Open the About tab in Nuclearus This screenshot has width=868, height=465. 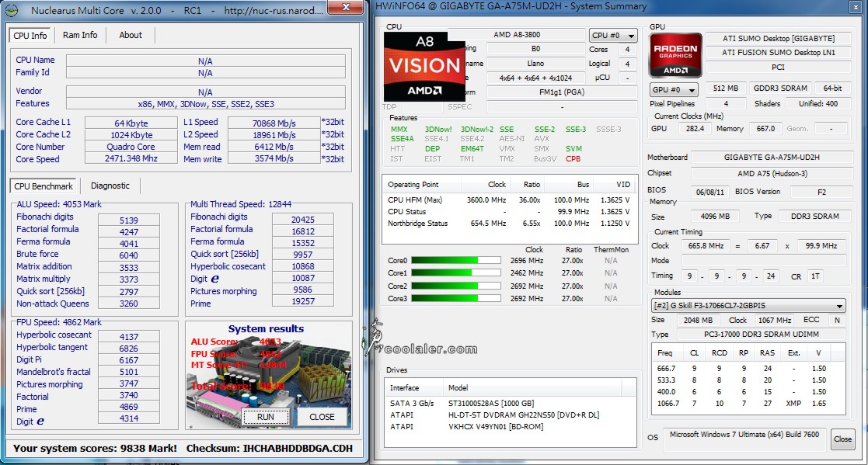(x=131, y=35)
